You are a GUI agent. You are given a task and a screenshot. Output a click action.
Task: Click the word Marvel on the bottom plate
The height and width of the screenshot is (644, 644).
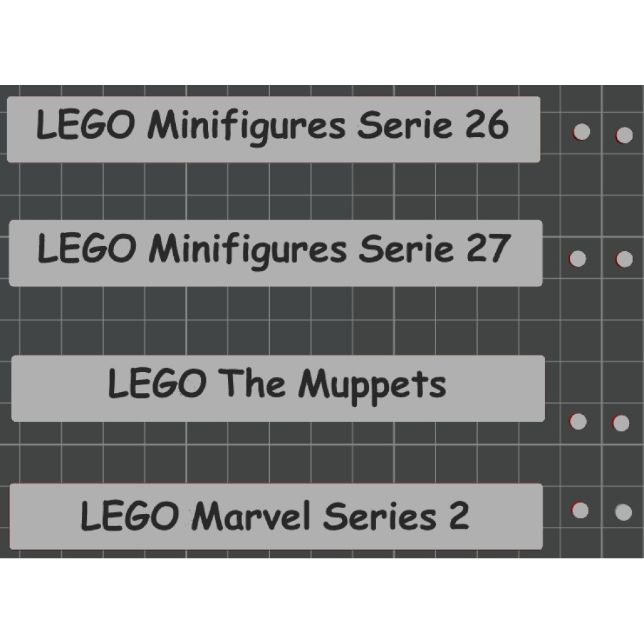coord(253,516)
